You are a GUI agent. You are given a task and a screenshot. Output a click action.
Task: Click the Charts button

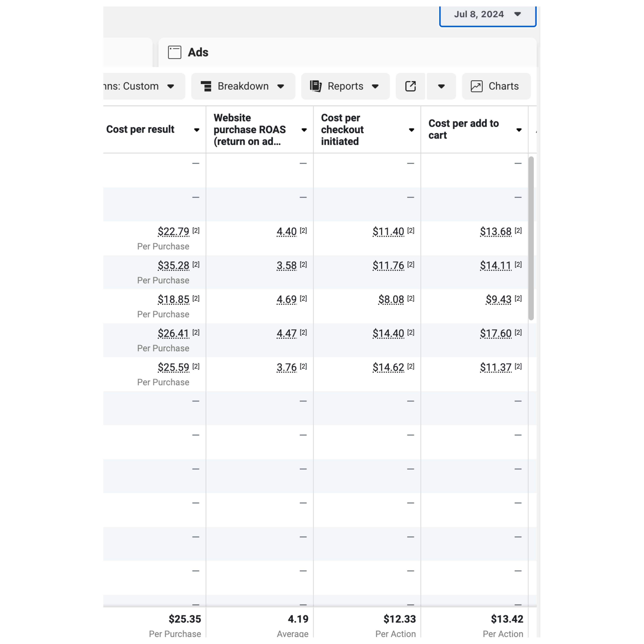[496, 86]
